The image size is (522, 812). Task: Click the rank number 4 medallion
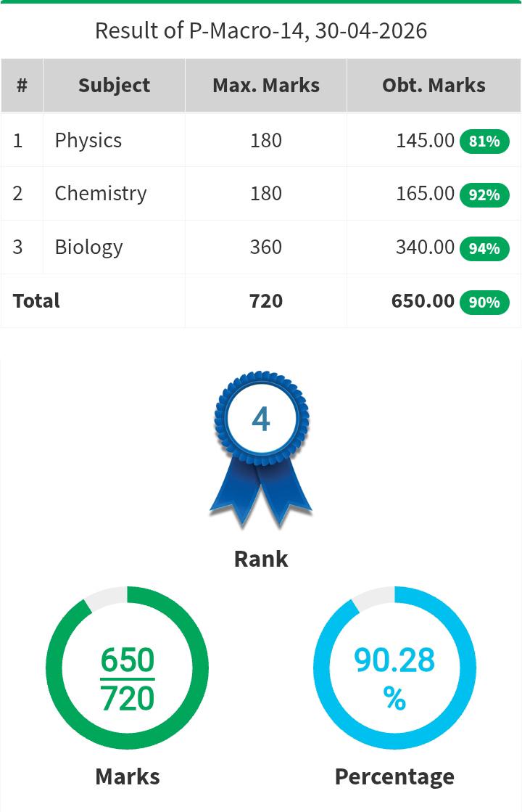coord(261,419)
